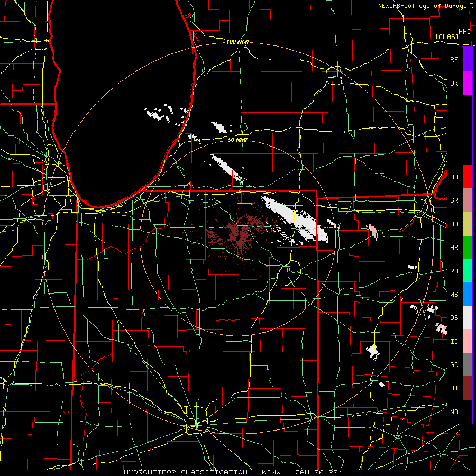This screenshot has height=476, width=476.
Task: Click the [CLAS] label above the legend
Action: (x=447, y=36)
